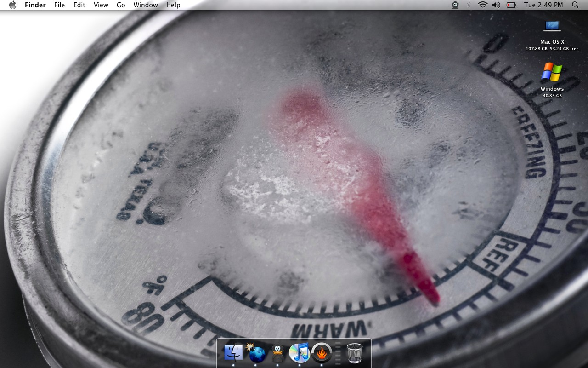Viewport: 588px width, 368px height.
Task: Open the volume control icon
Action: pyautogui.click(x=496, y=5)
